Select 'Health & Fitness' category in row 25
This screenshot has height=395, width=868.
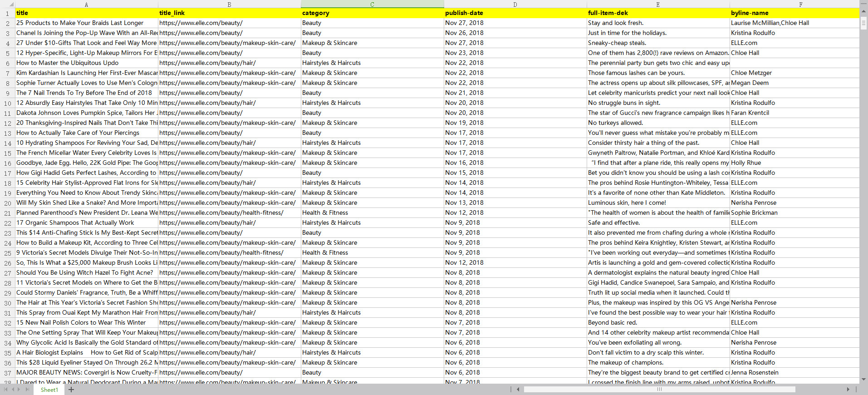click(x=373, y=253)
